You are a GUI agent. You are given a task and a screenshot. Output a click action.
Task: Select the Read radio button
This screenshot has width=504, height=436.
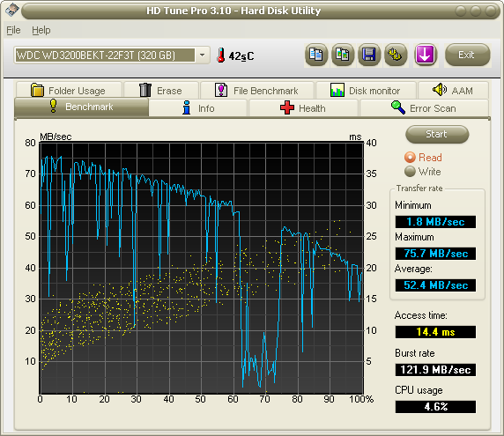pos(410,157)
